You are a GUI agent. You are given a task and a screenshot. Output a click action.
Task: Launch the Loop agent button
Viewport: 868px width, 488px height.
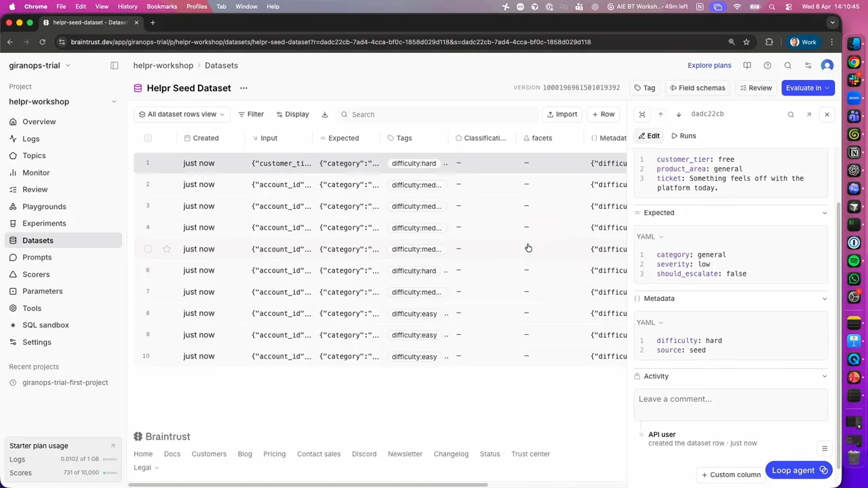[799, 470]
